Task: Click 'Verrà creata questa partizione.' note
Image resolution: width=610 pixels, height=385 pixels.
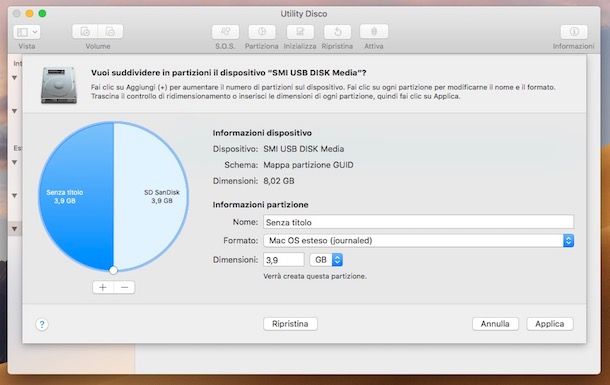Action: (315, 276)
